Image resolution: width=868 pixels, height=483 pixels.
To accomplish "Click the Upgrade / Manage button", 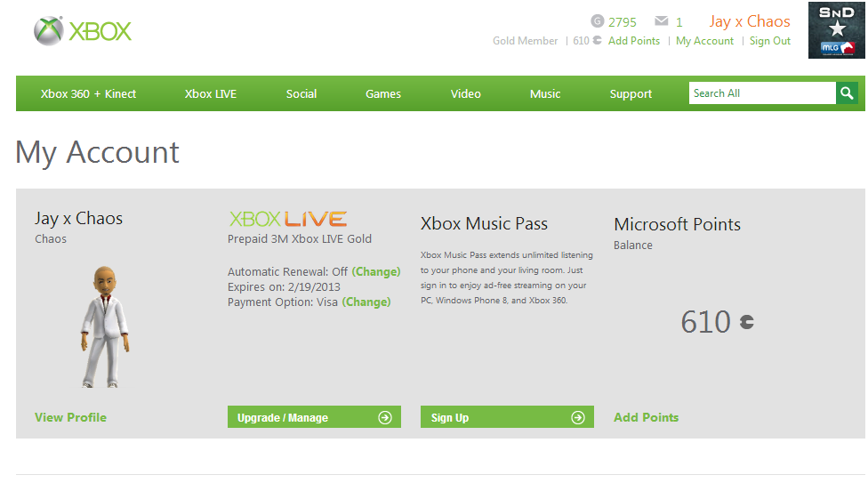I will [314, 417].
